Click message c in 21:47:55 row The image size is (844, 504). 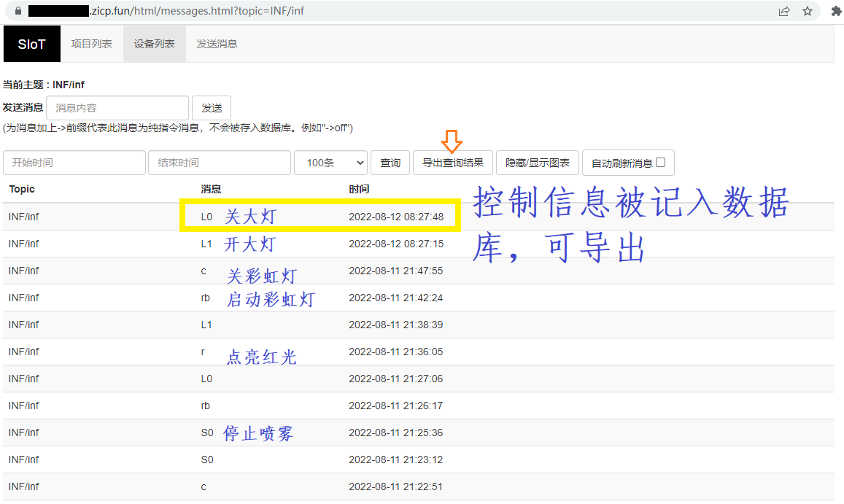click(x=204, y=271)
